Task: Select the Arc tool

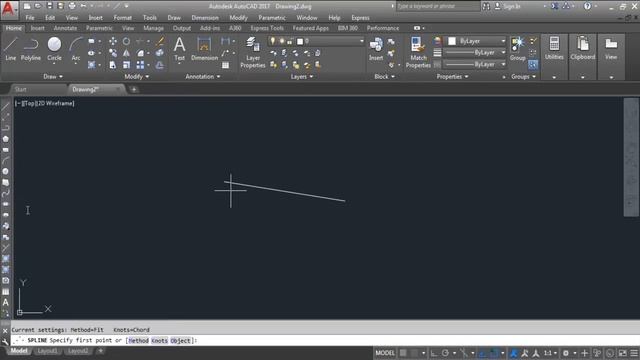Action: click(x=76, y=49)
